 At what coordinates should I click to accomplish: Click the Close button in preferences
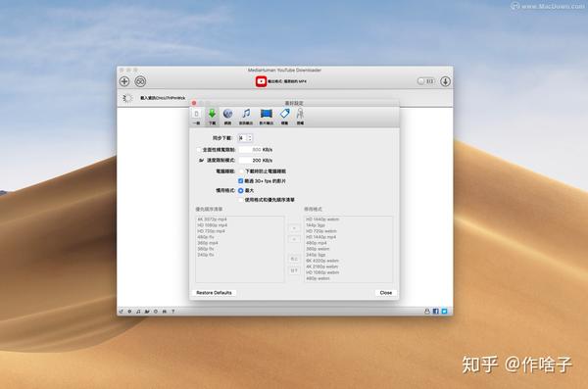click(x=386, y=293)
